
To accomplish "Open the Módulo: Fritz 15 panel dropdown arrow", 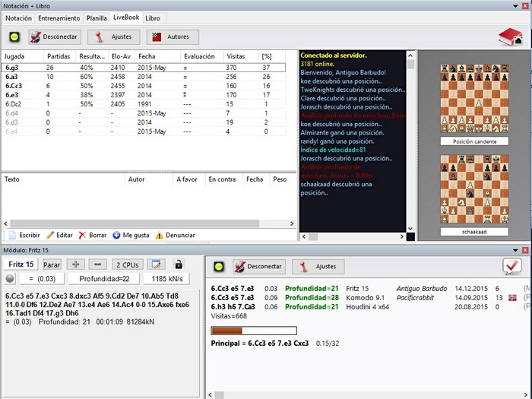I will tap(516, 250).
